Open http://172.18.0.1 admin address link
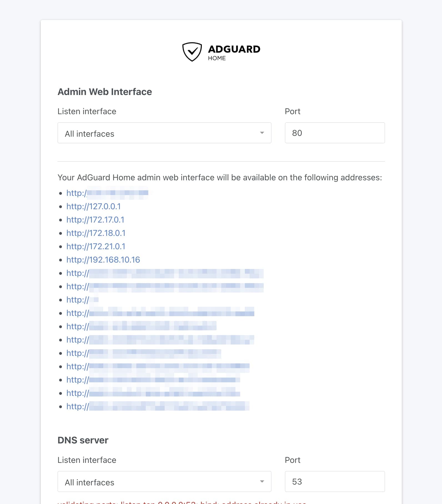The image size is (442, 504). [x=96, y=233]
